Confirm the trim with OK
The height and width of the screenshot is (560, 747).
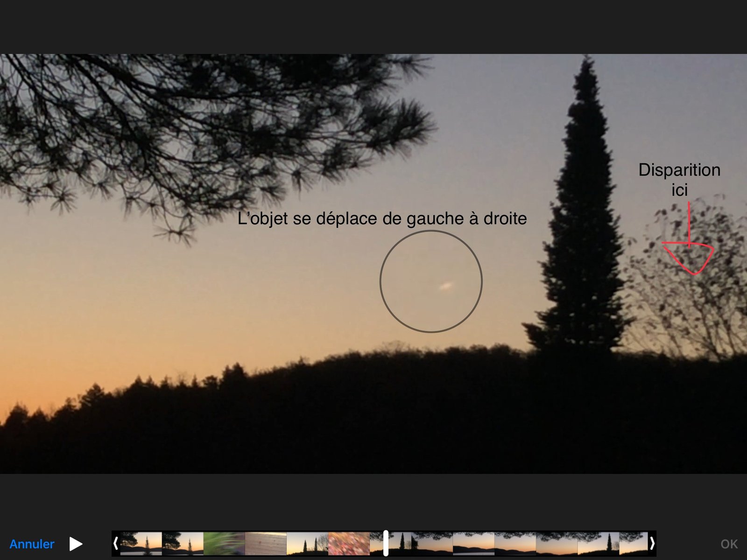pyautogui.click(x=729, y=544)
